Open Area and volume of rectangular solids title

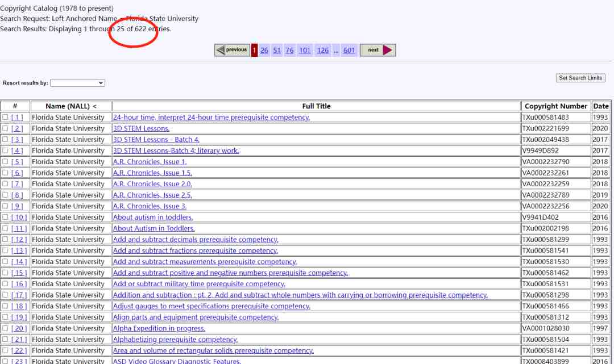tap(213, 351)
